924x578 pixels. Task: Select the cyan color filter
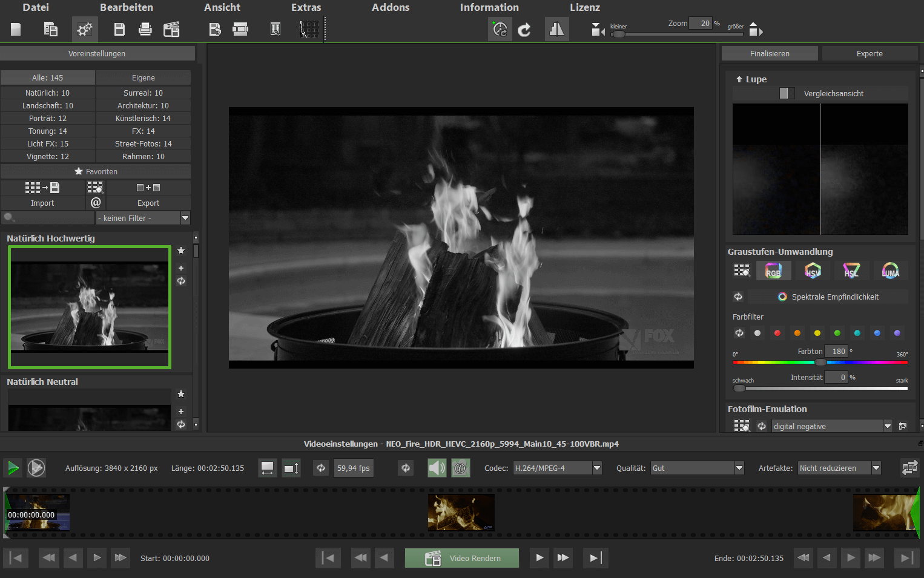(x=857, y=333)
